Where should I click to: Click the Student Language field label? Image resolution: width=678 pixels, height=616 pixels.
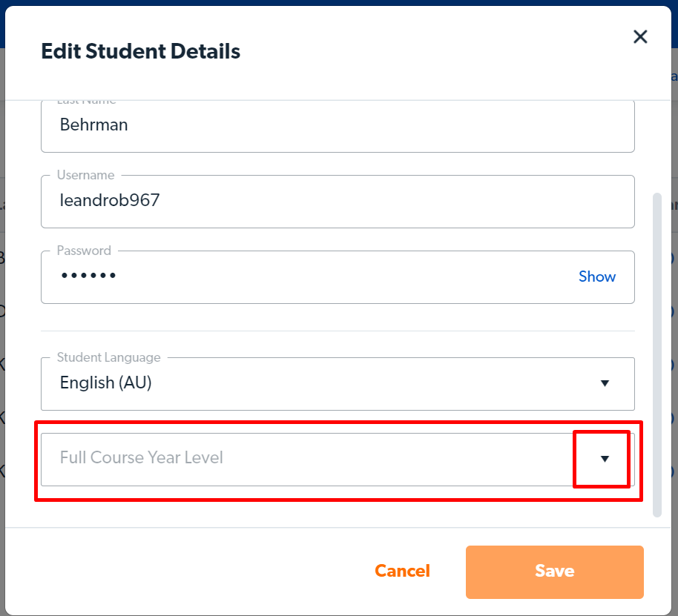click(108, 357)
